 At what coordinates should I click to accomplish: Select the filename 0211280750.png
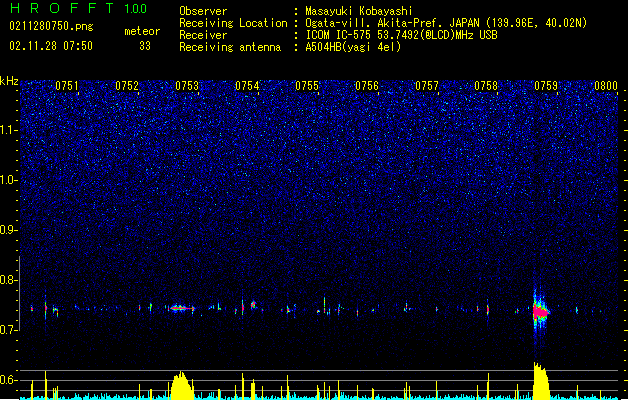tap(51, 26)
